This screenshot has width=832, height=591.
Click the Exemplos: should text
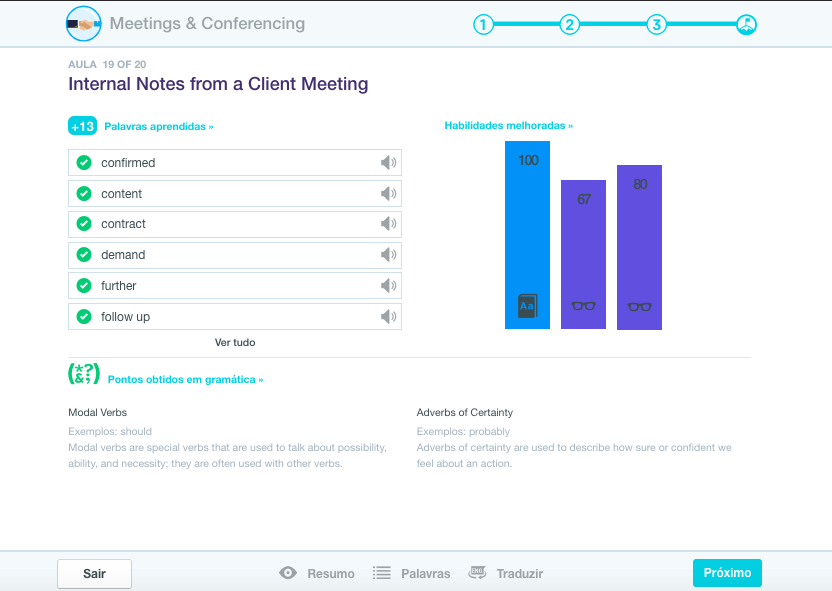(x=110, y=431)
